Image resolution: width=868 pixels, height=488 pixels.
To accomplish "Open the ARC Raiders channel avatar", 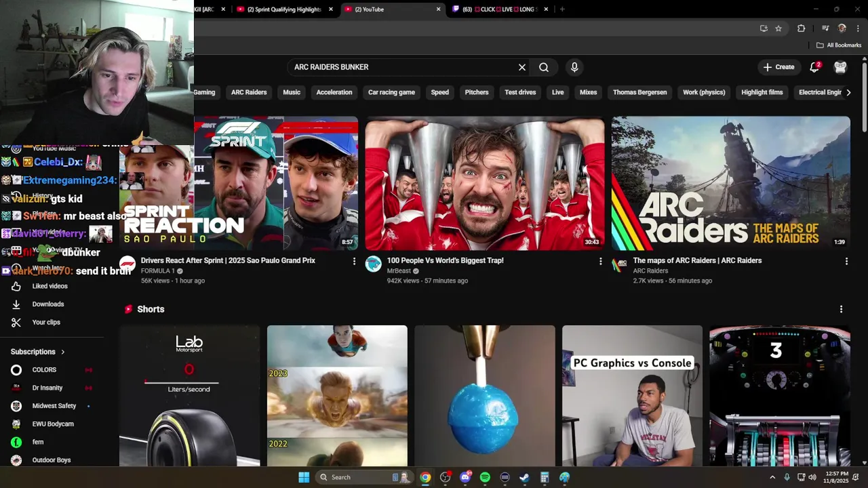I will coord(620,264).
